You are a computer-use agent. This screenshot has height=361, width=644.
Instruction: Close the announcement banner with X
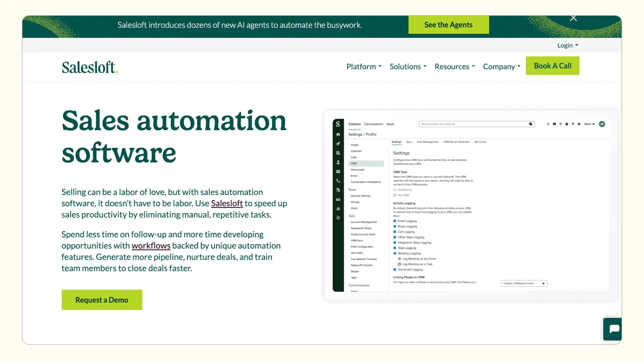(573, 18)
